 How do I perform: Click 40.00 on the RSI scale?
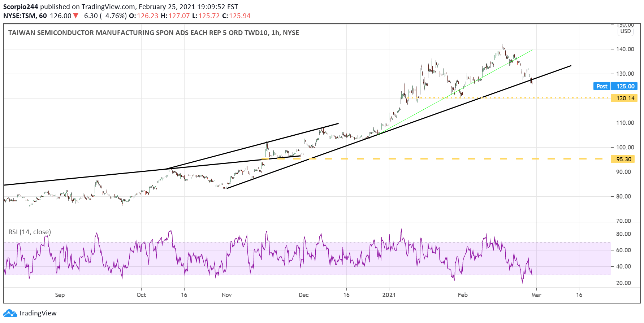pos(623,266)
